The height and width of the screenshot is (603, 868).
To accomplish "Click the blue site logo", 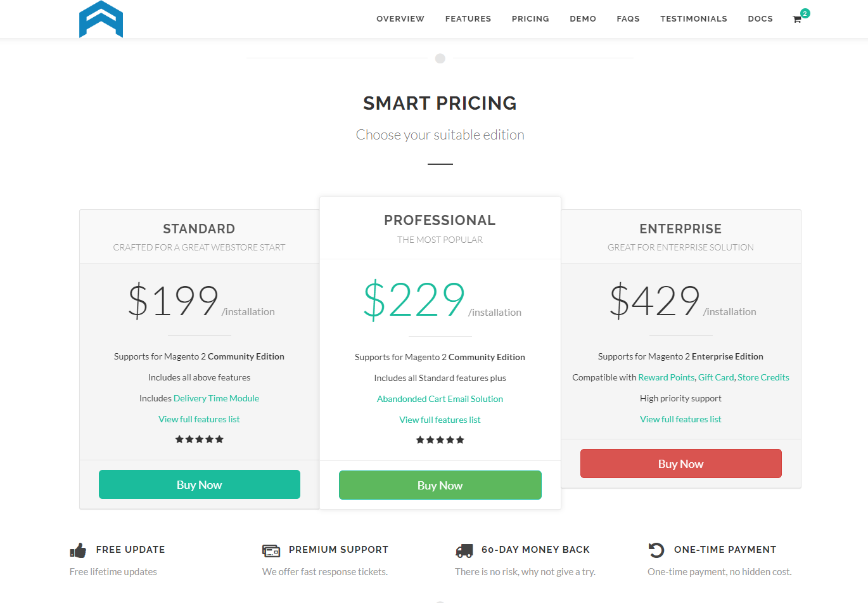I will 101,19.
